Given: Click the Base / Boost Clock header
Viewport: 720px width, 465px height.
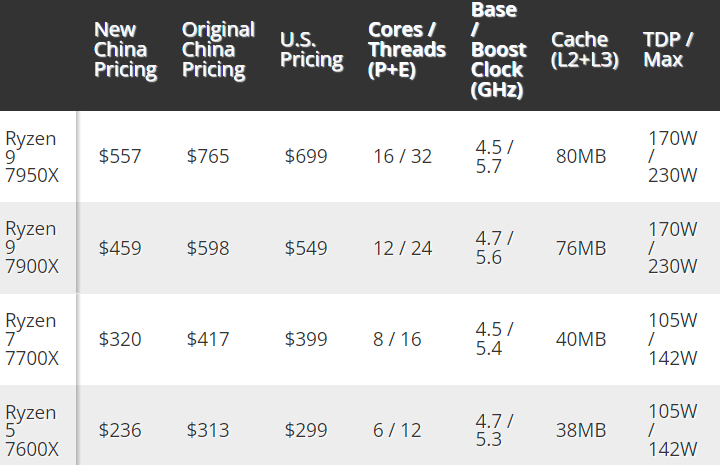Looking at the screenshot, I should [x=497, y=50].
